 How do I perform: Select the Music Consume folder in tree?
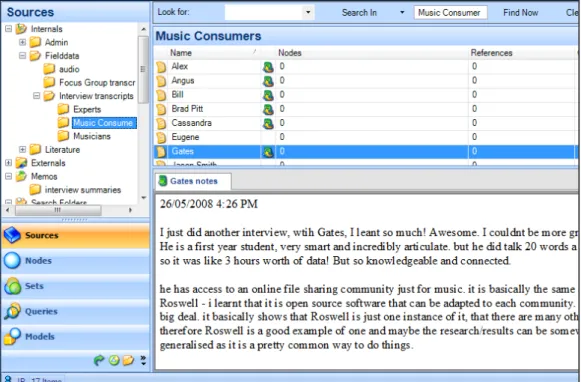pos(103,123)
